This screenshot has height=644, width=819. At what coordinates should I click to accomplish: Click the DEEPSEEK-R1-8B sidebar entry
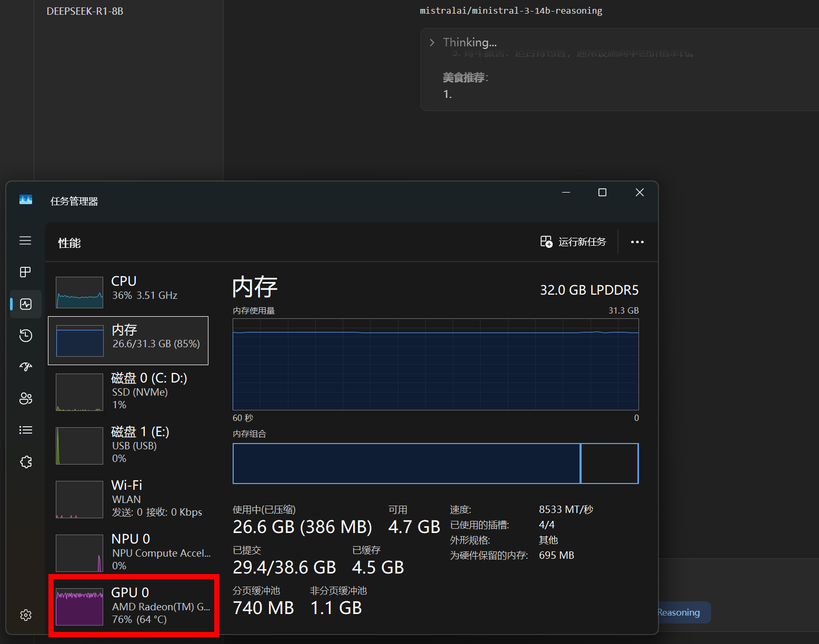(x=85, y=11)
